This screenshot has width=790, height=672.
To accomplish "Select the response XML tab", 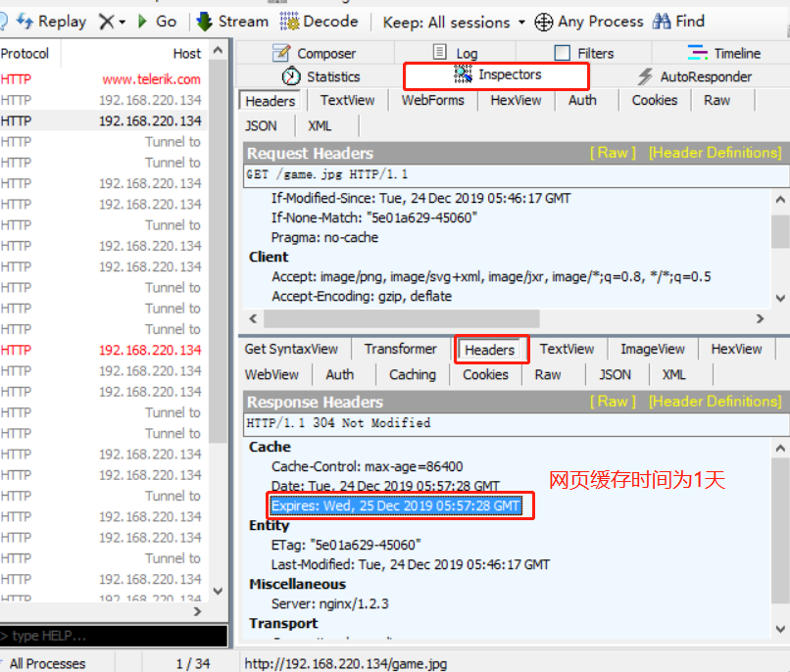I will point(673,374).
